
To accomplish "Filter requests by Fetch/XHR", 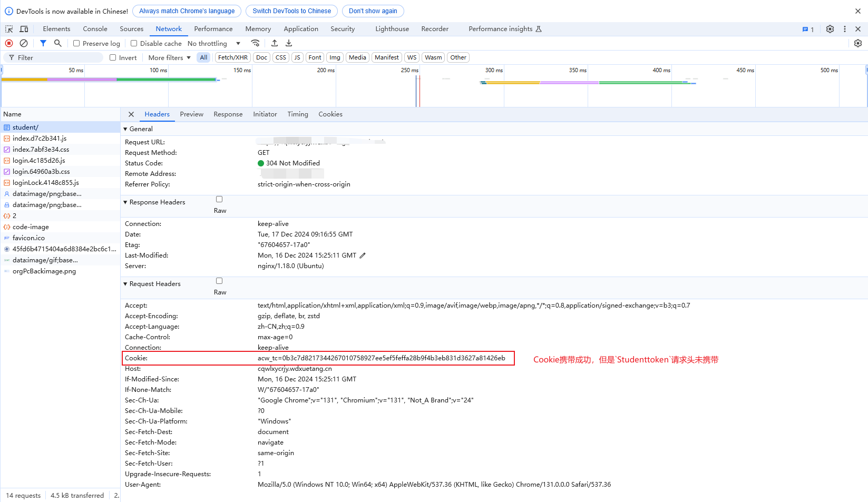I will [233, 57].
